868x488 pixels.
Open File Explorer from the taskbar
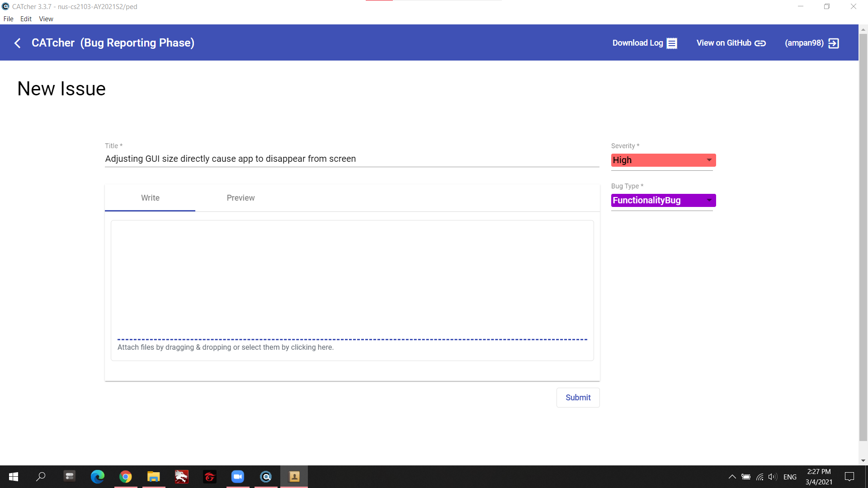(154, 477)
